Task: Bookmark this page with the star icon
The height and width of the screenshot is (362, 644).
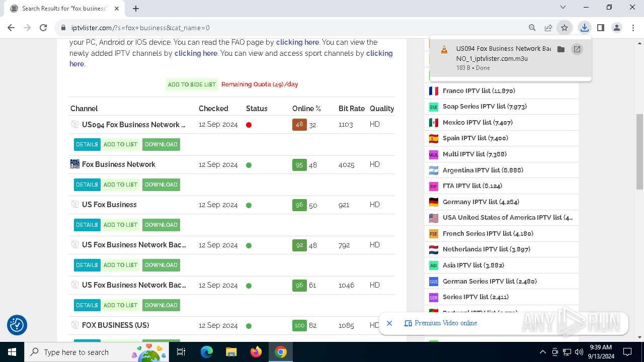Action: click(565, 28)
